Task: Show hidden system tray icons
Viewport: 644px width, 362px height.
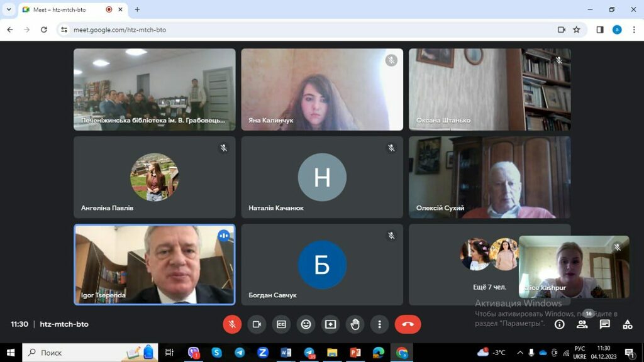Action: point(519,353)
